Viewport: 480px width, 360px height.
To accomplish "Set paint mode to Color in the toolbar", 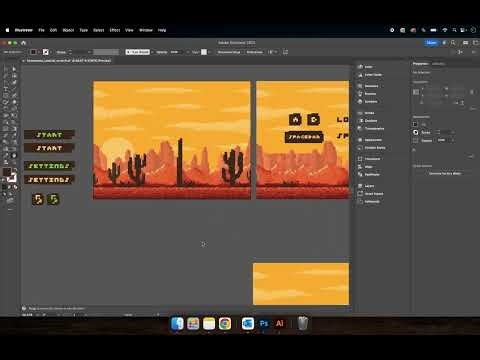I will coord(5,187).
